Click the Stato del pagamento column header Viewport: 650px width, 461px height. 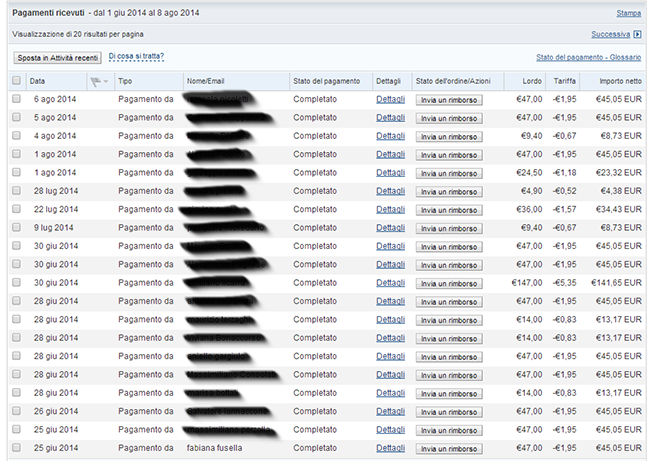click(x=326, y=81)
